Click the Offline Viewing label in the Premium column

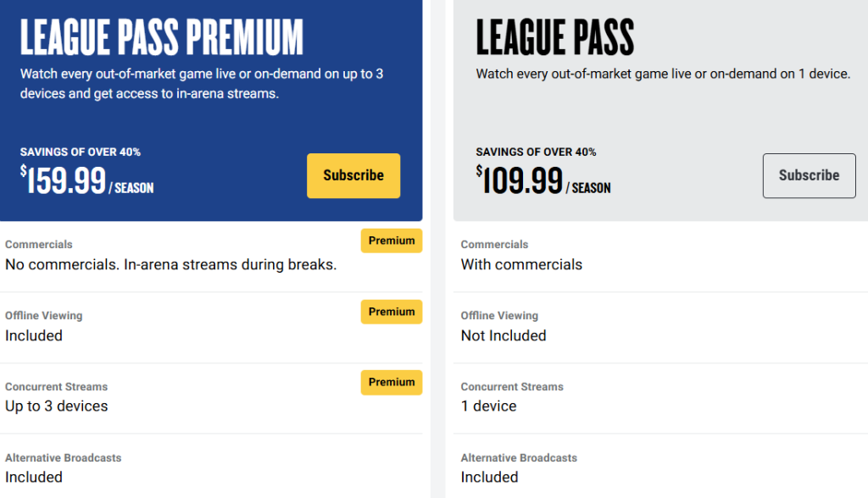point(43,315)
